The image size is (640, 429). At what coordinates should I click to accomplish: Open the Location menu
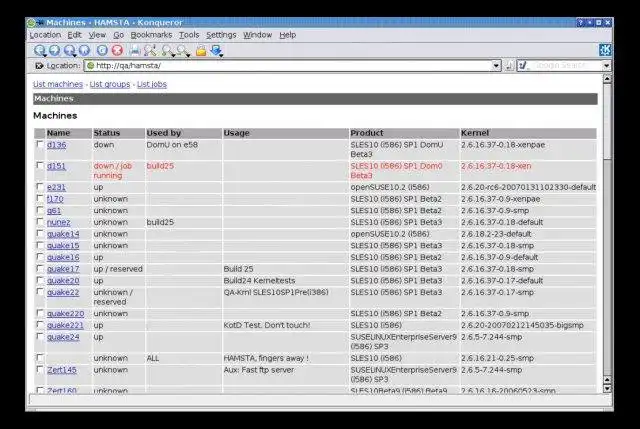click(45, 35)
